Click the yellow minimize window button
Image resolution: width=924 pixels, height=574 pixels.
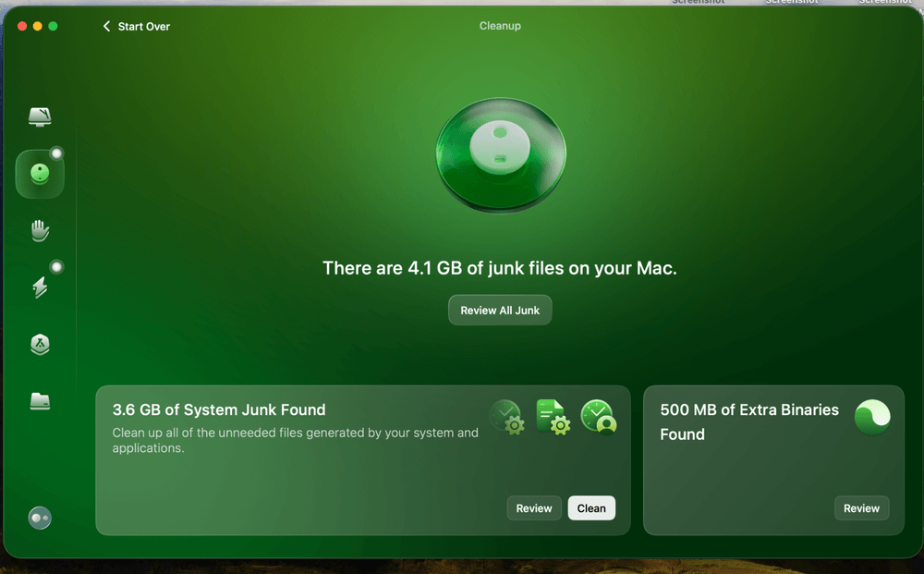click(x=38, y=26)
